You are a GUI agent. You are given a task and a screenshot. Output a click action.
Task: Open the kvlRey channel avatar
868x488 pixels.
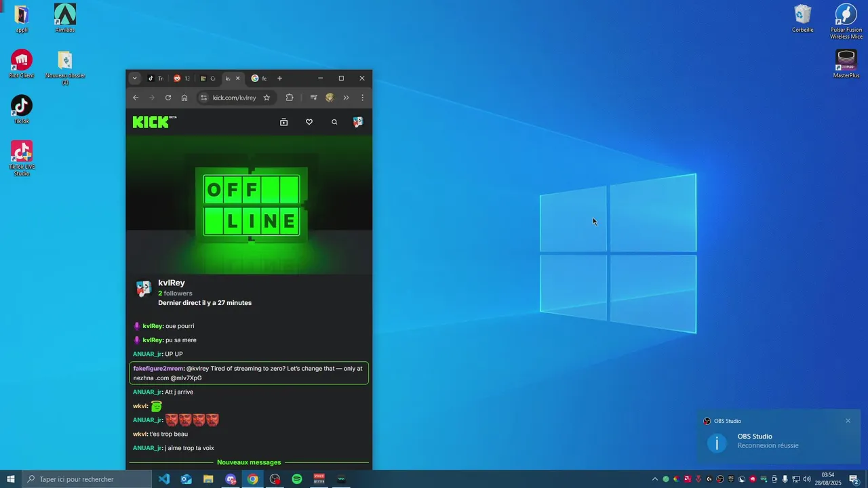pos(144,289)
